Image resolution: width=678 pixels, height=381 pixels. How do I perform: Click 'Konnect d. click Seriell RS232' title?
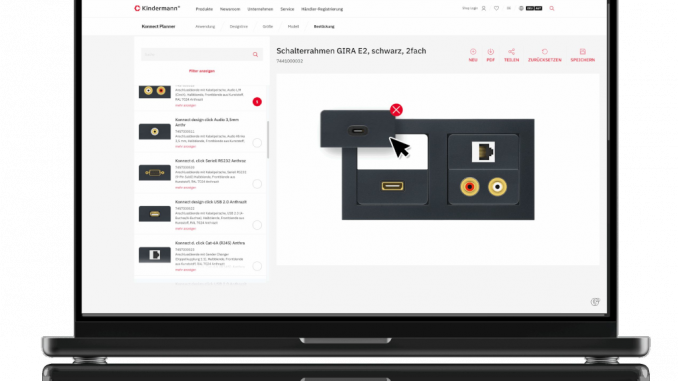[x=210, y=161]
